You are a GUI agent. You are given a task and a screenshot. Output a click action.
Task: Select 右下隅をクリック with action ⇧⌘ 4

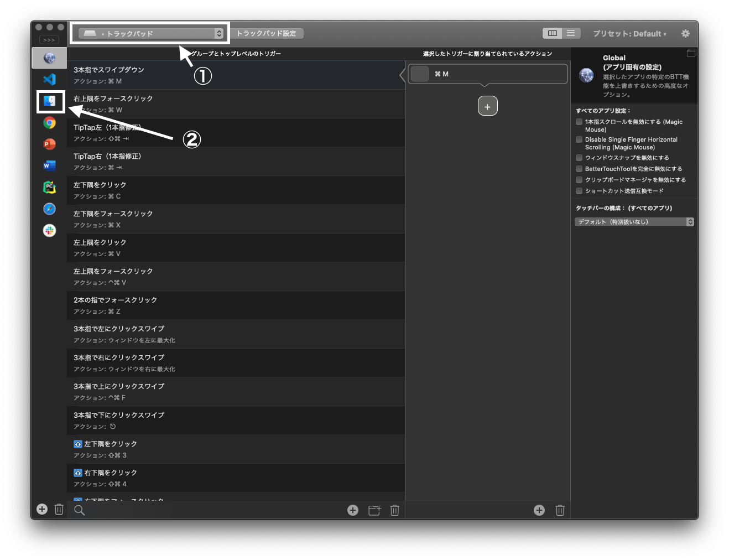(236, 478)
